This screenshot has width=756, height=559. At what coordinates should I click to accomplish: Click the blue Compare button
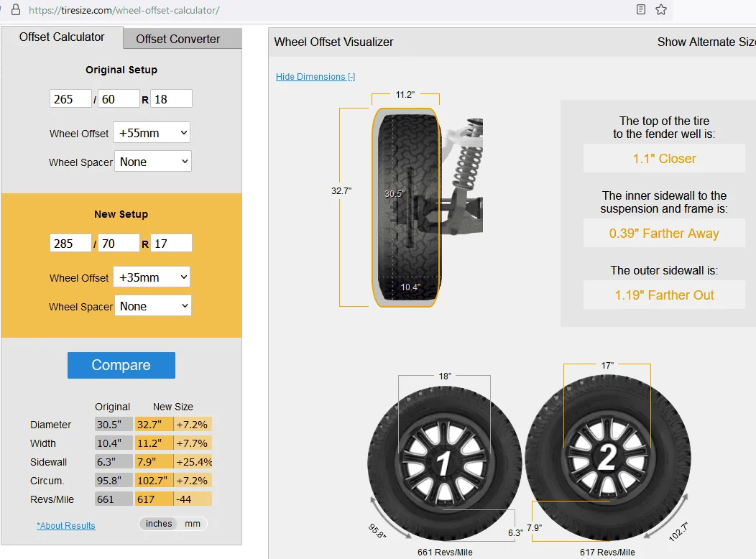pos(121,365)
